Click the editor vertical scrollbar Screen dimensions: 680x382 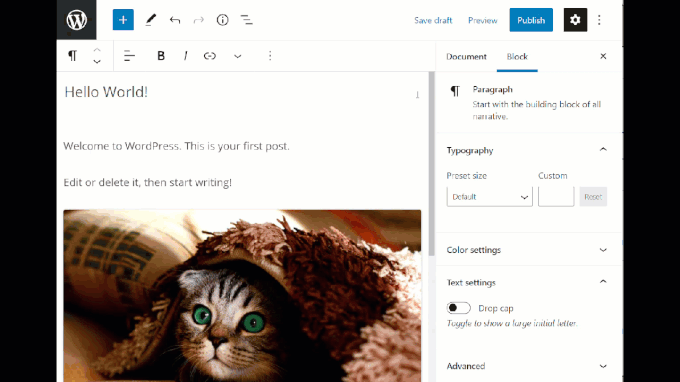(432, 164)
